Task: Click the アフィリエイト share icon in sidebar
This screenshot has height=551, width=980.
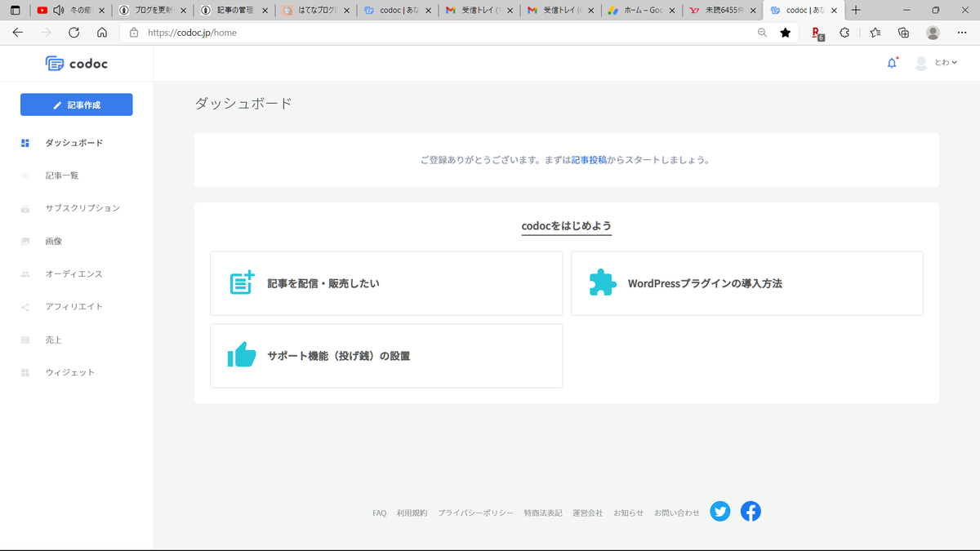Action: tap(25, 307)
